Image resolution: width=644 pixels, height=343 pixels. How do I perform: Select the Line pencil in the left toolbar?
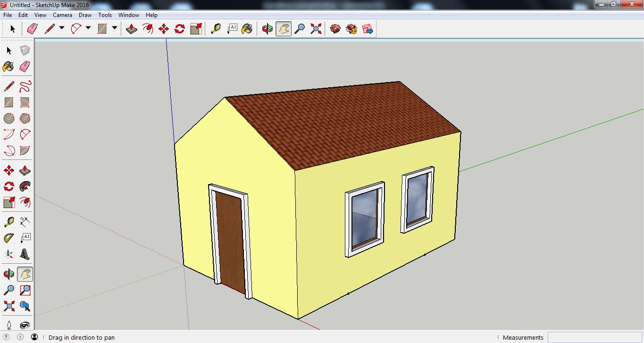[x=9, y=86]
